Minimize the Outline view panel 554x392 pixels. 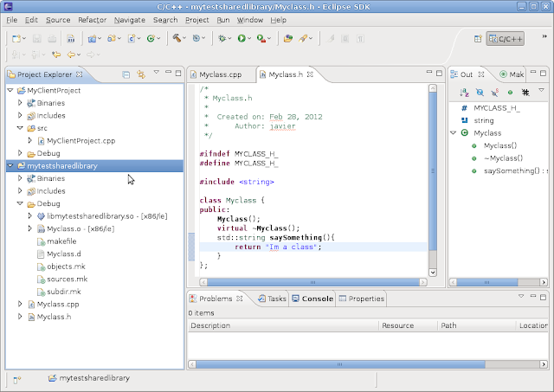pyautogui.click(x=533, y=72)
